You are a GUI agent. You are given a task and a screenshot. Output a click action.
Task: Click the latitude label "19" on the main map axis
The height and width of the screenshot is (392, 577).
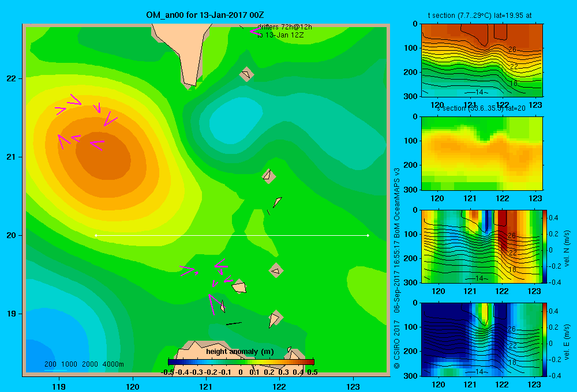click(12, 314)
